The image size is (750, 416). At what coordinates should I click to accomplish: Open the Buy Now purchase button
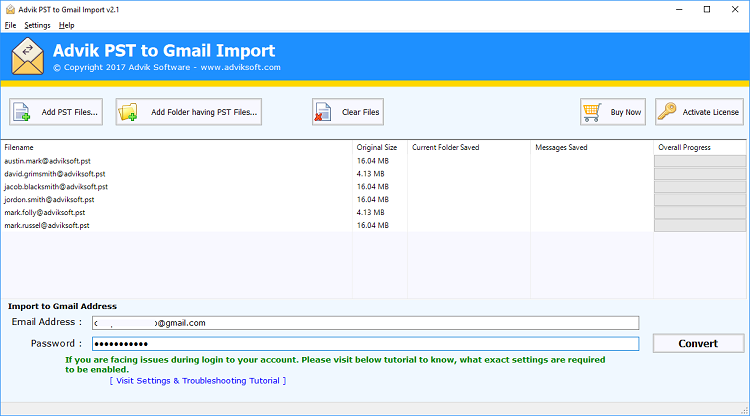pyautogui.click(x=613, y=112)
